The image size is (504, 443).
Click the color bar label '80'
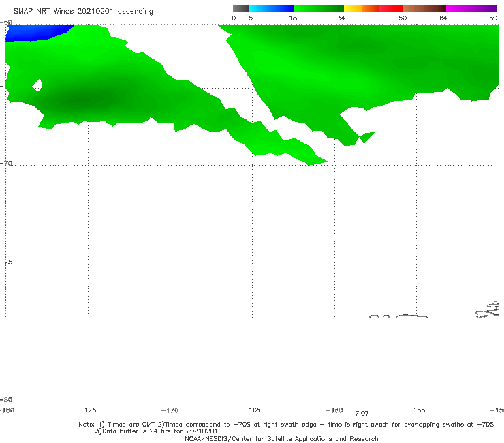point(493,18)
